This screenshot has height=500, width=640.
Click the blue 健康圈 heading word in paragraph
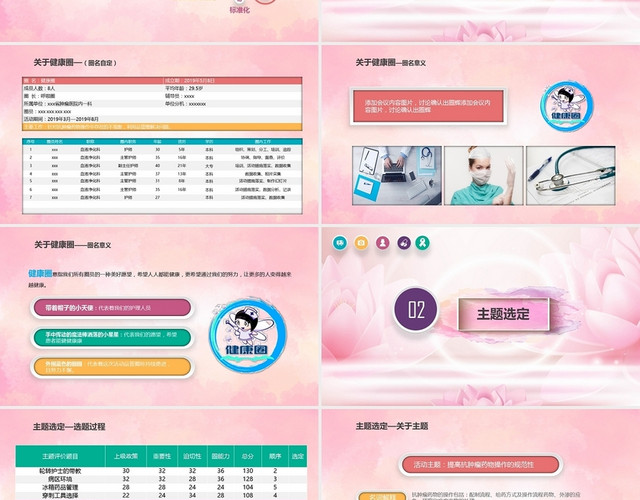click(40, 273)
